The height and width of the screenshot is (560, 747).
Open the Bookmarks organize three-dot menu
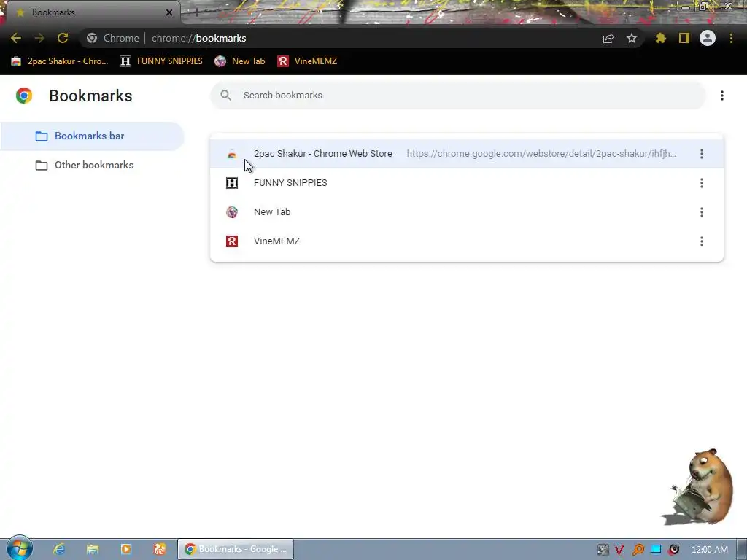722,96
